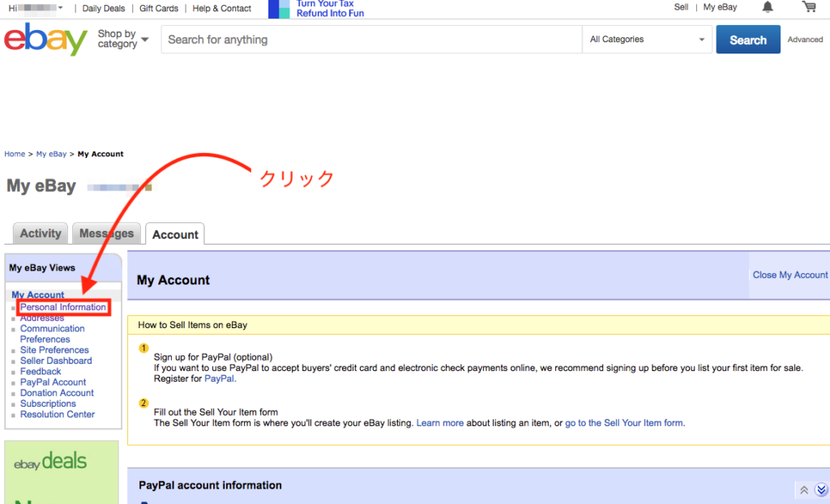Click the How to Sell Items on eBay heading
The width and height of the screenshot is (830, 504).
(x=193, y=325)
